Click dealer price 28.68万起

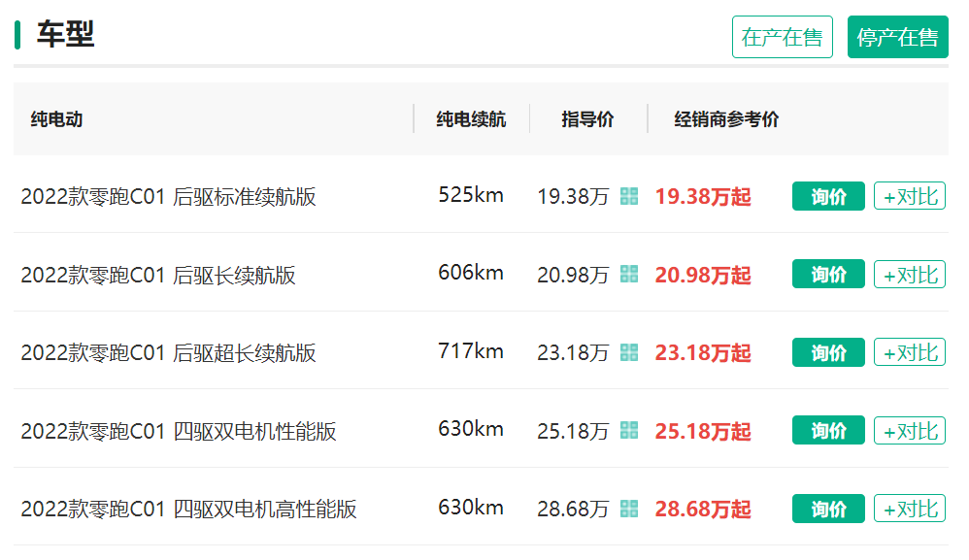pyautogui.click(x=703, y=510)
